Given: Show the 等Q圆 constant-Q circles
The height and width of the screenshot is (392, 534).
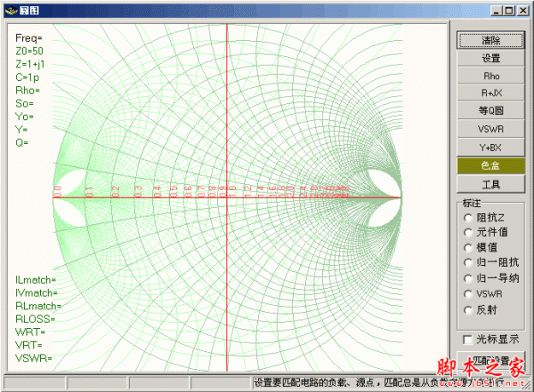Looking at the screenshot, I should [x=490, y=110].
